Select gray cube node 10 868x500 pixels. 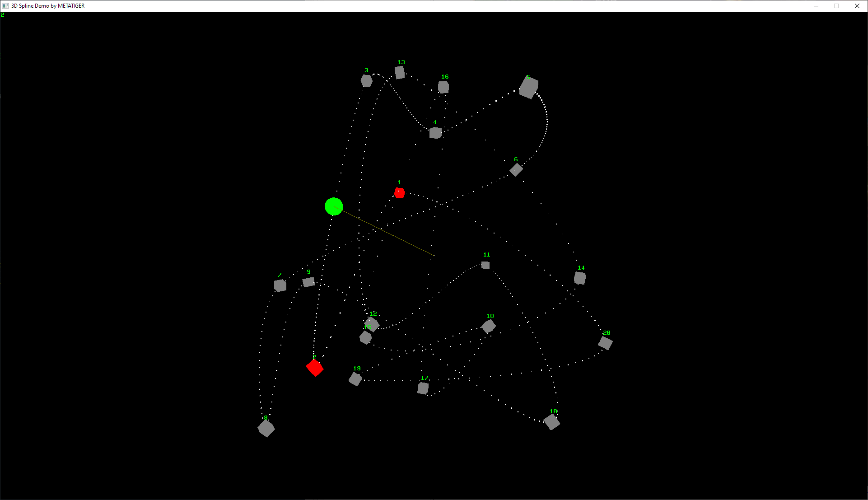(551, 422)
